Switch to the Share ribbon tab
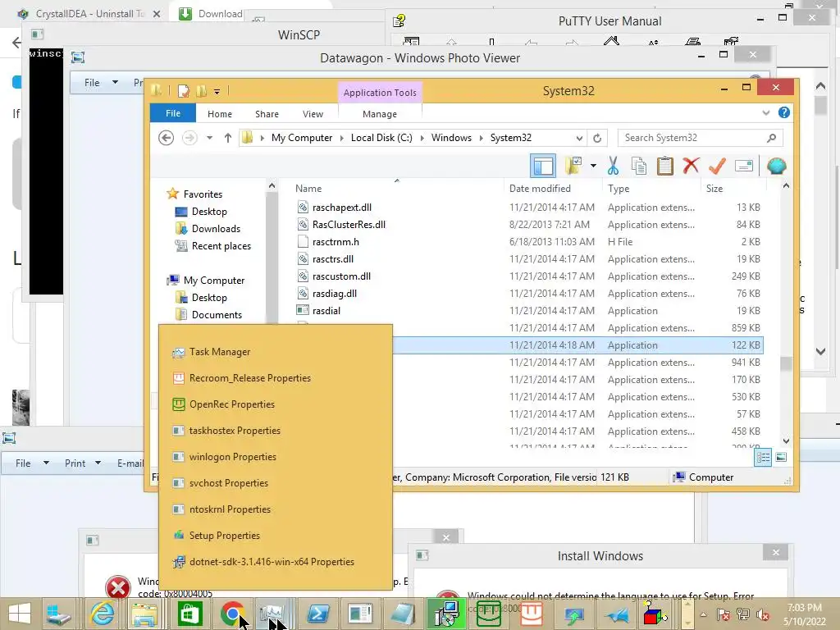Viewport: 840px width, 630px height. point(267,114)
